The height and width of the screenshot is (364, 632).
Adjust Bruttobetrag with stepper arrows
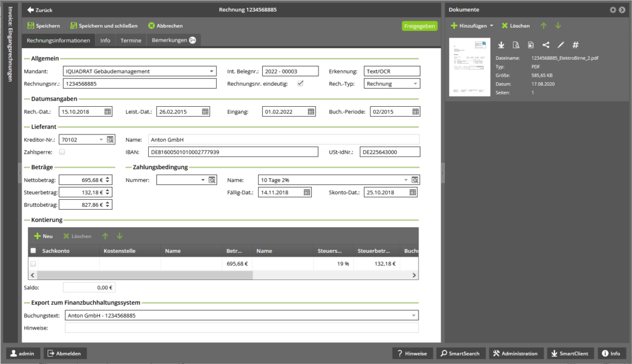point(107,205)
